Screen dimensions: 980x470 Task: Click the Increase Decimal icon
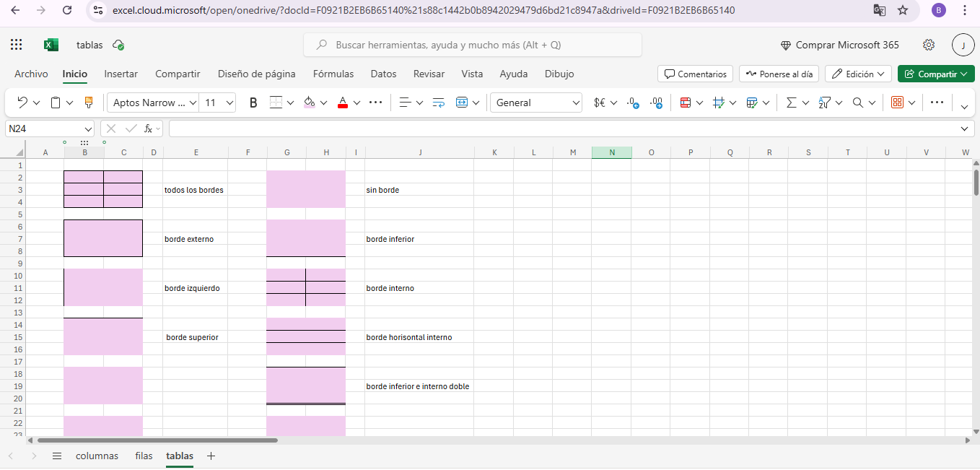(633, 103)
